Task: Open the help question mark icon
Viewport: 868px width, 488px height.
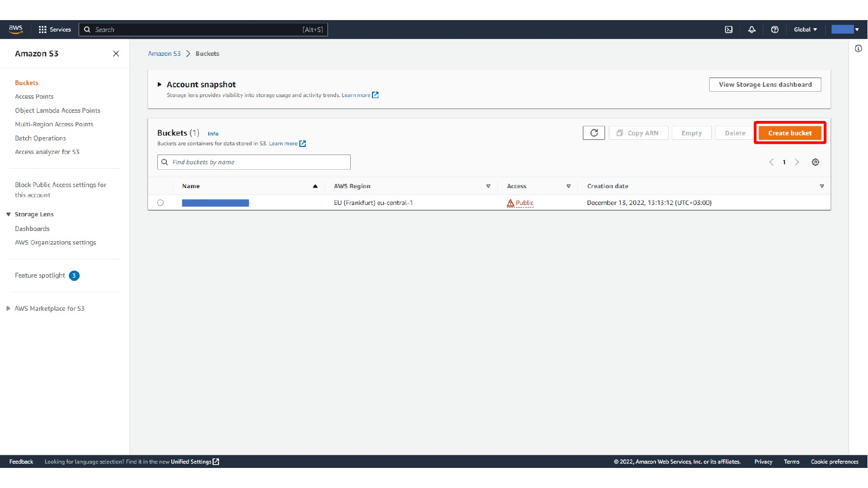Action: (x=775, y=29)
